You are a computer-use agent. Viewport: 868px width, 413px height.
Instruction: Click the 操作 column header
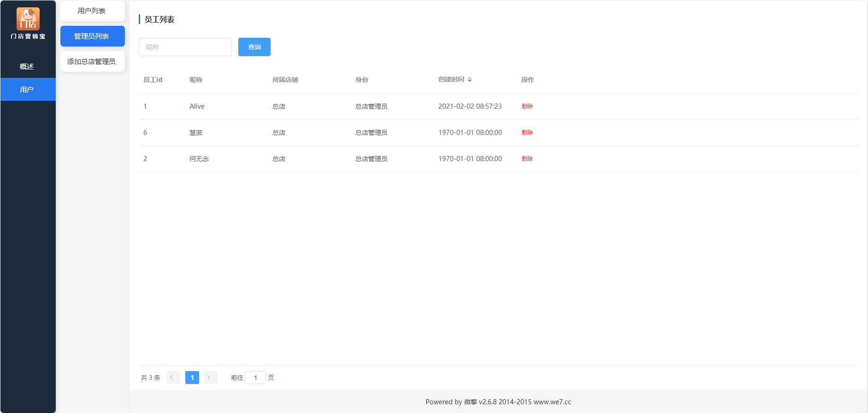click(528, 80)
